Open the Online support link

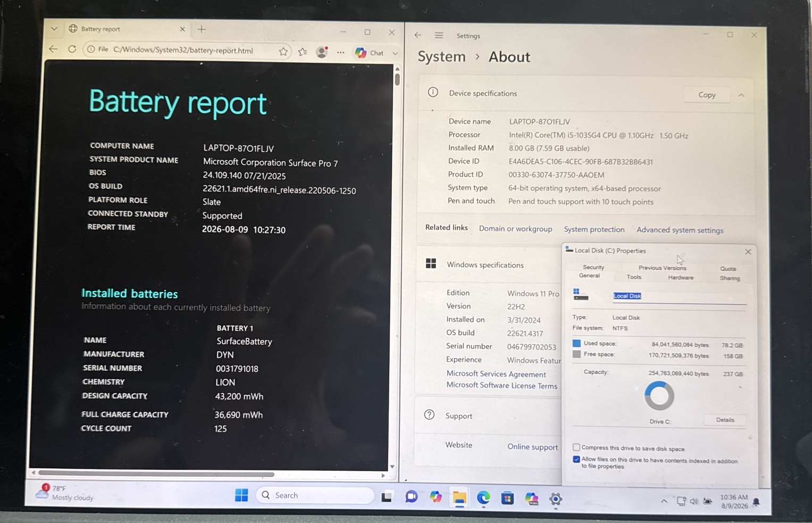pyautogui.click(x=532, y=446)
